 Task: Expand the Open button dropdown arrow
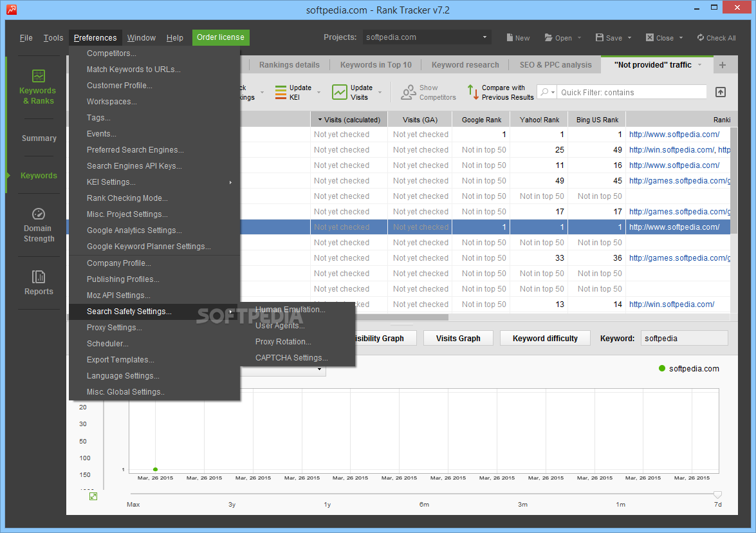tap(579, 37)
